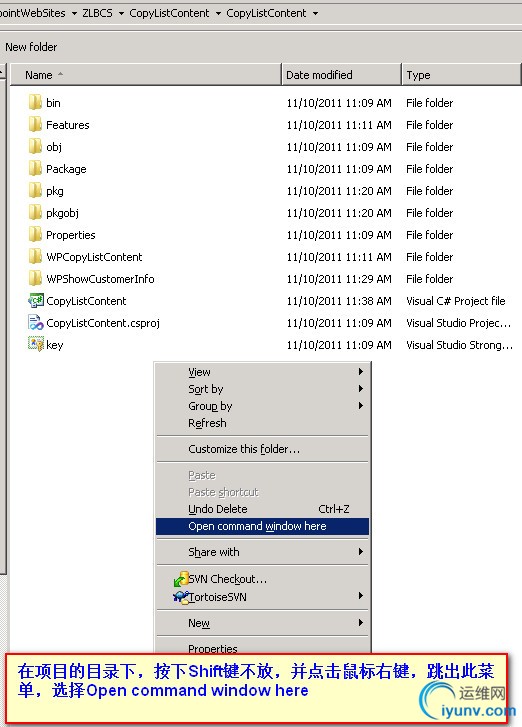Expand the View submenu arrow
This screenshot has height=727, width=522.
[x=361, y=371]
